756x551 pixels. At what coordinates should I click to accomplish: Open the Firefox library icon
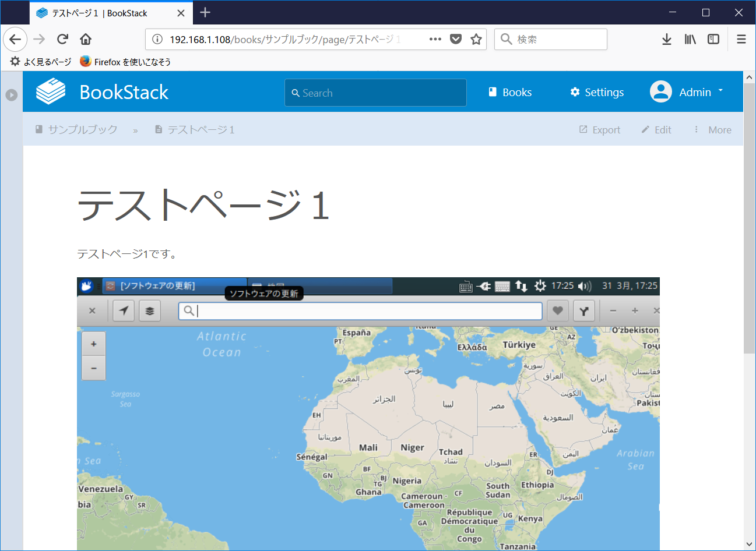pyautogui.click(x=690, y=39)
